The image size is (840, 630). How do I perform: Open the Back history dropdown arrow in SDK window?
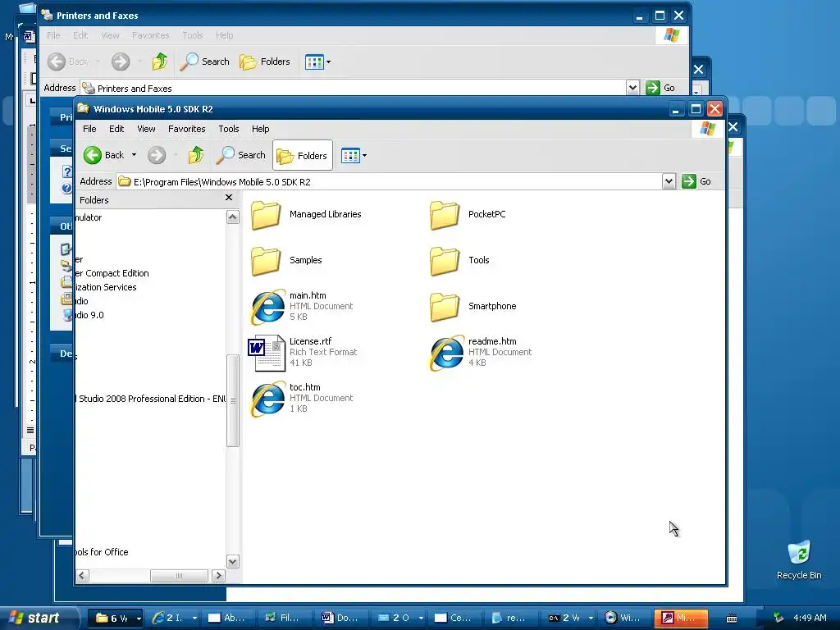(134, 155)
